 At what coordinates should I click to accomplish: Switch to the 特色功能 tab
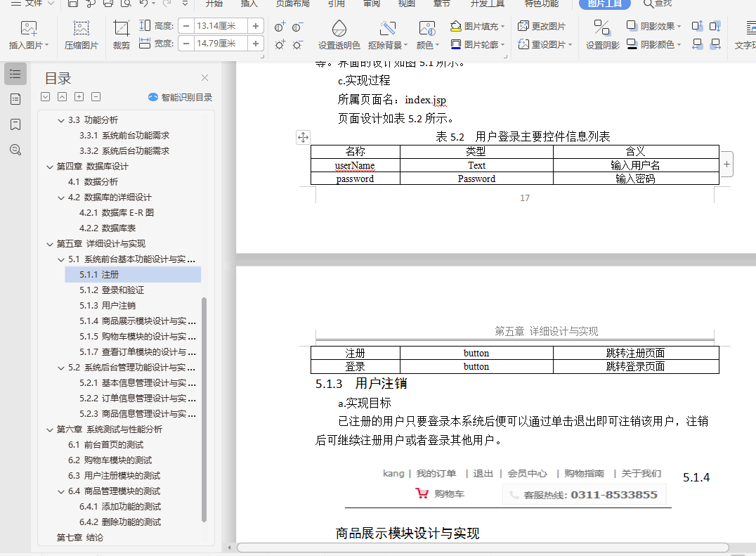coord(542,4)
